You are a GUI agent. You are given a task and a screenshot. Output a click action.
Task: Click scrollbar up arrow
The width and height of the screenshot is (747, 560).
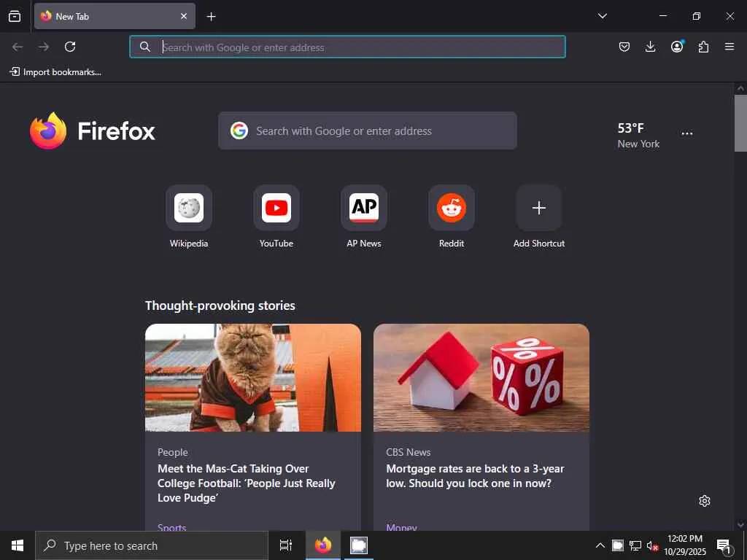740,88
